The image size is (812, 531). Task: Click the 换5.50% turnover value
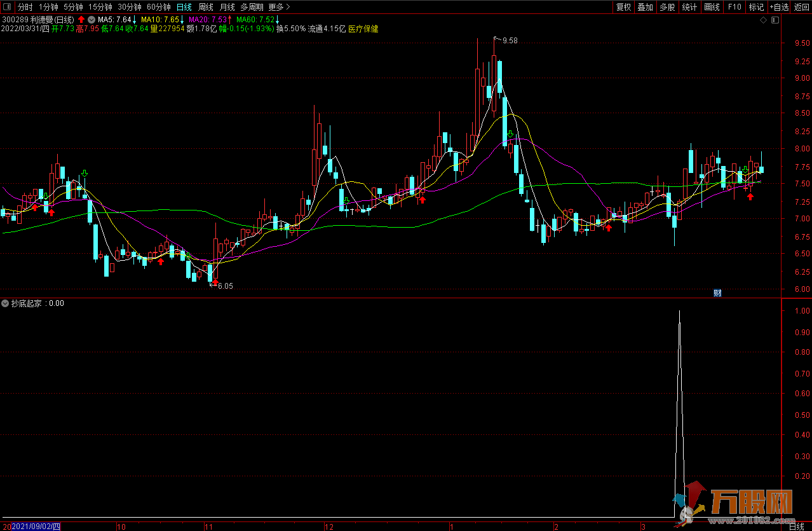click(290, 29)
